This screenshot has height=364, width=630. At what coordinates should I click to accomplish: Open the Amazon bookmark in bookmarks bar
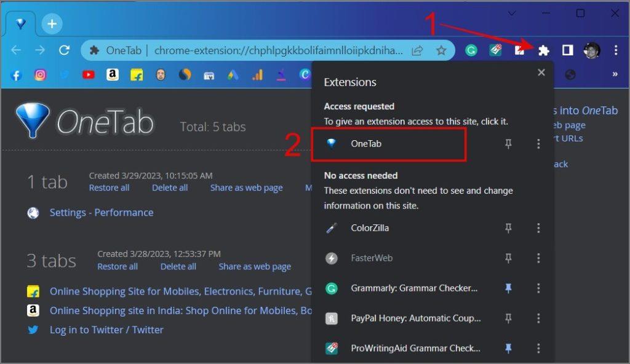113,75
